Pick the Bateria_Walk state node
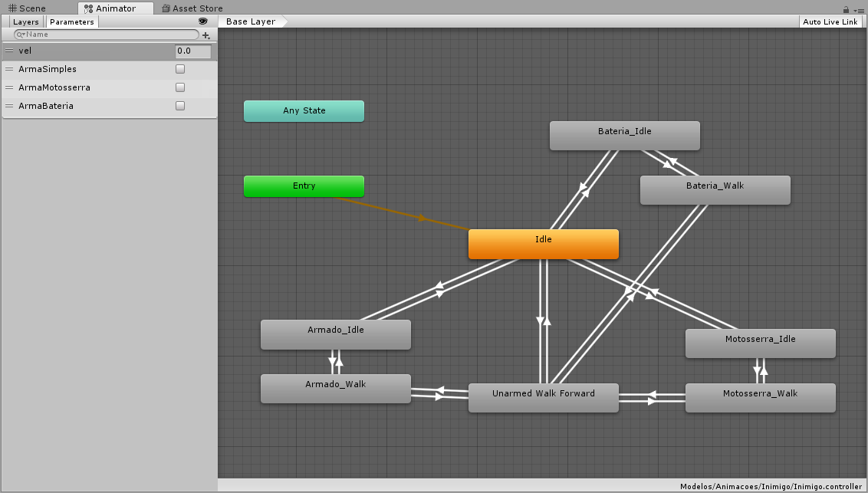The image size is (868, 493). (x=715, y=190)
